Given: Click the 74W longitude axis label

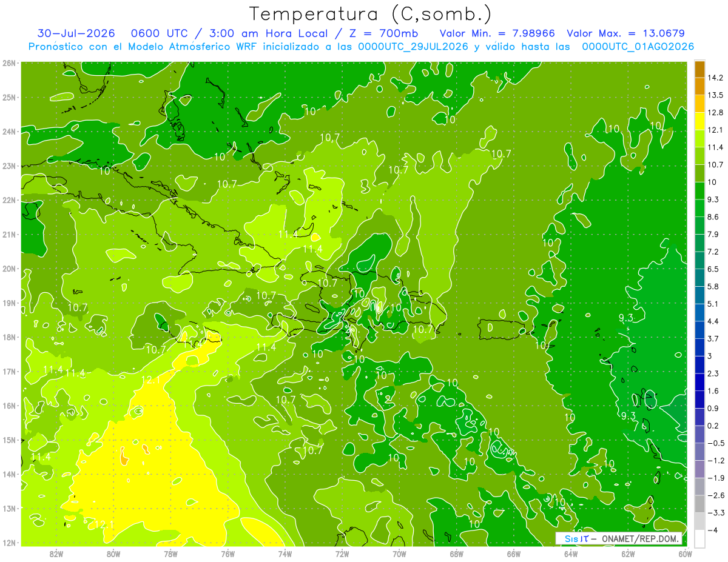Looking at the screenshot, I should click(285, 554).
